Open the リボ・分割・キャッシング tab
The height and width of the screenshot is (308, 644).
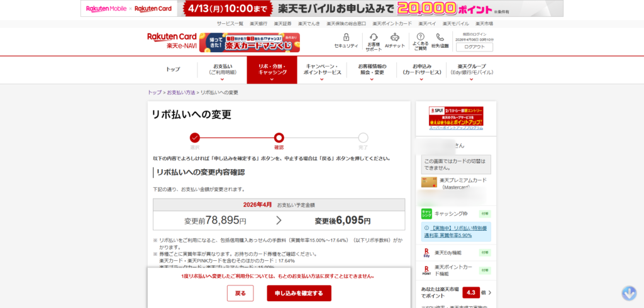272,70
